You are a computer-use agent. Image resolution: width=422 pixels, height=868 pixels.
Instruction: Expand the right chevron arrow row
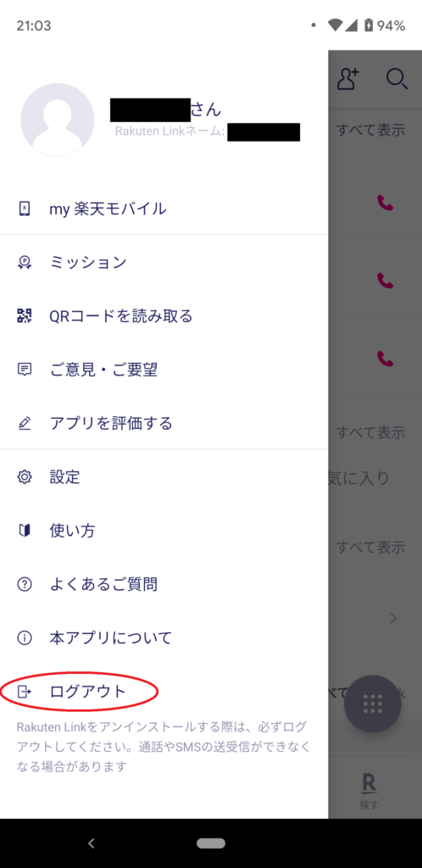point(394,618)
